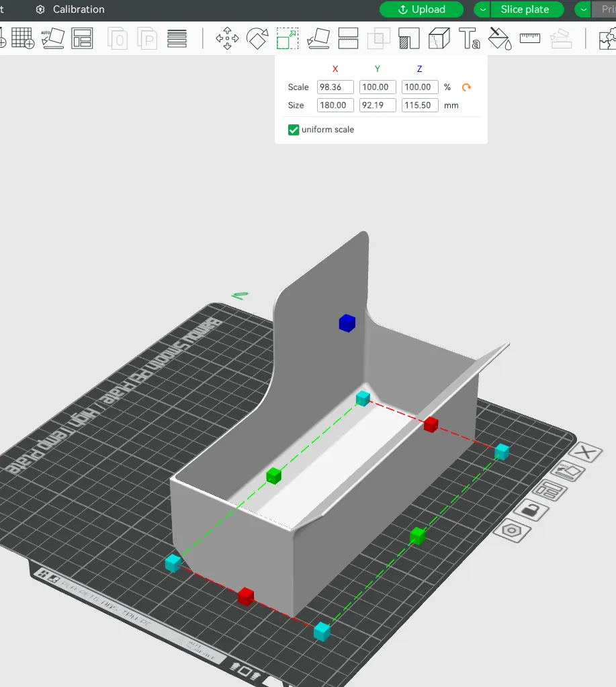
Task: Select the Cut tool
Action: (x=349, y=38)
